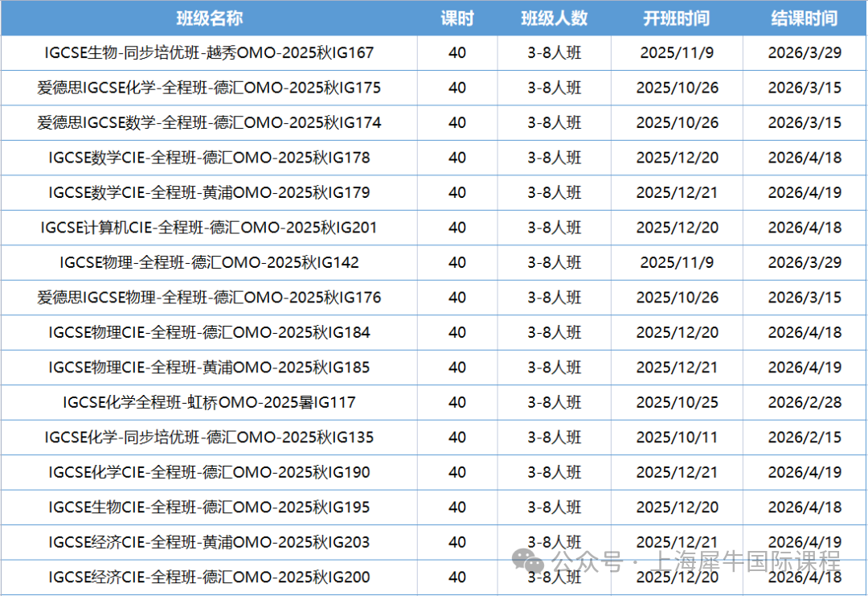Click the 班级名称 column header

coord(209,18)
